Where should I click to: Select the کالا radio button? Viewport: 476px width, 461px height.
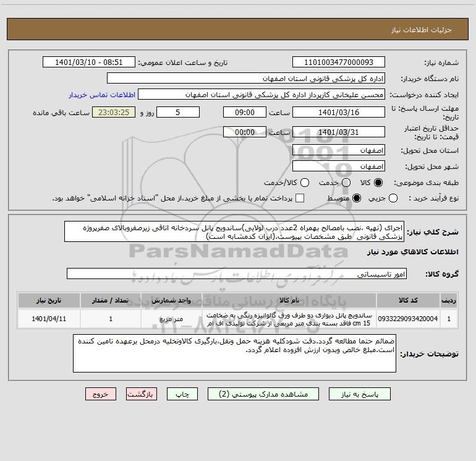(x=378, y=183)
